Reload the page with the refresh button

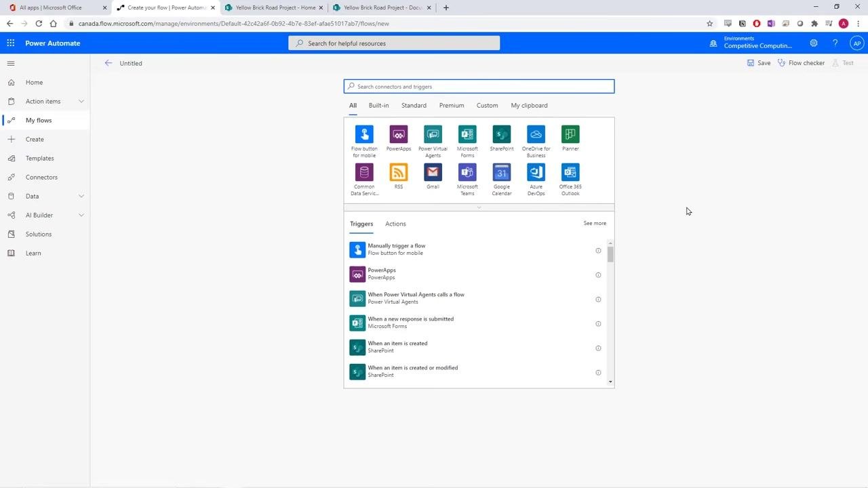(39, 23)
